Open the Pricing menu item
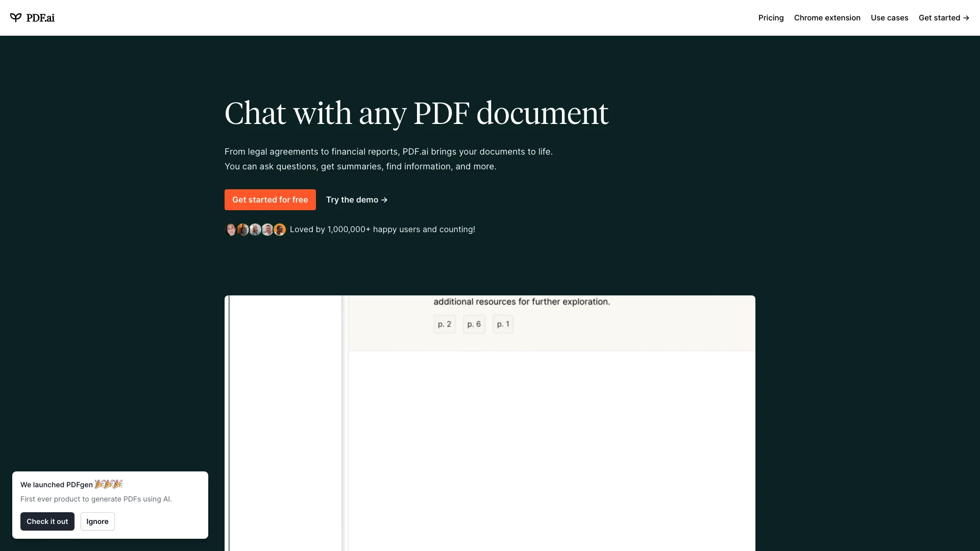The image size is (980, 551). 771,17
